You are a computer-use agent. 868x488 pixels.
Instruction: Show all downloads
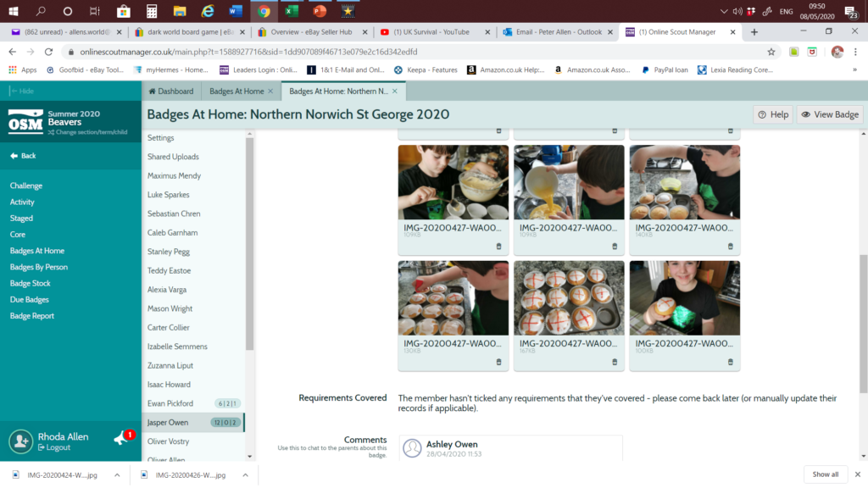(825, 474)
